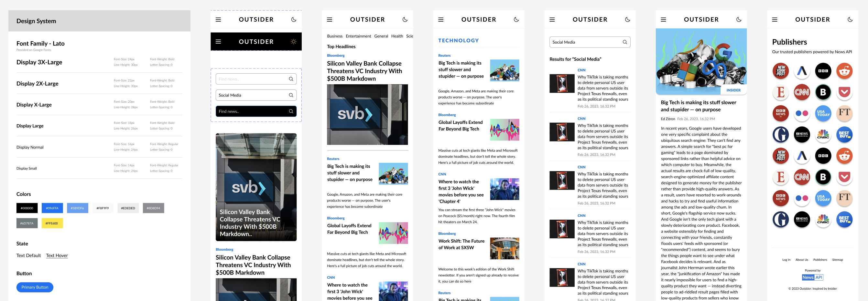Open the Health news category
Image resolution: width=868 pixels, height=301 pixels.
pos(397,36)
